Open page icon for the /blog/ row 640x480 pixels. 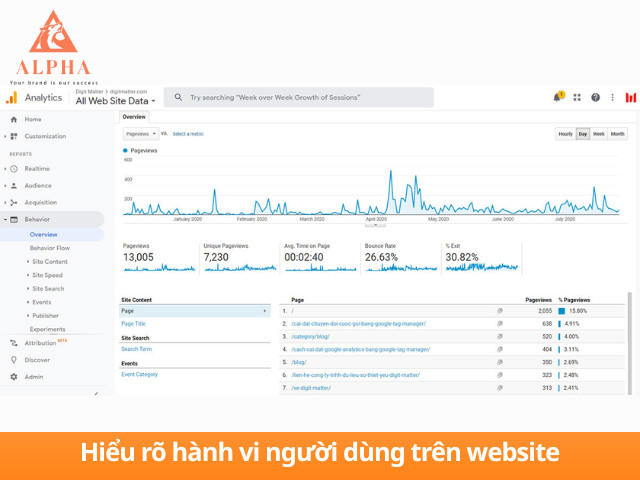500,362
